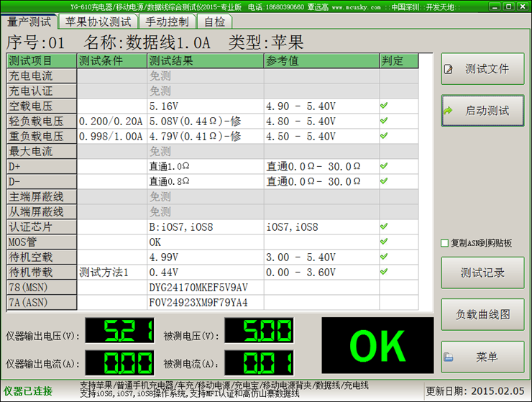Click the pass checkmark in D+ row
Image resolution: width=532 pixels, height=402 pixels.
coord(384,166)
